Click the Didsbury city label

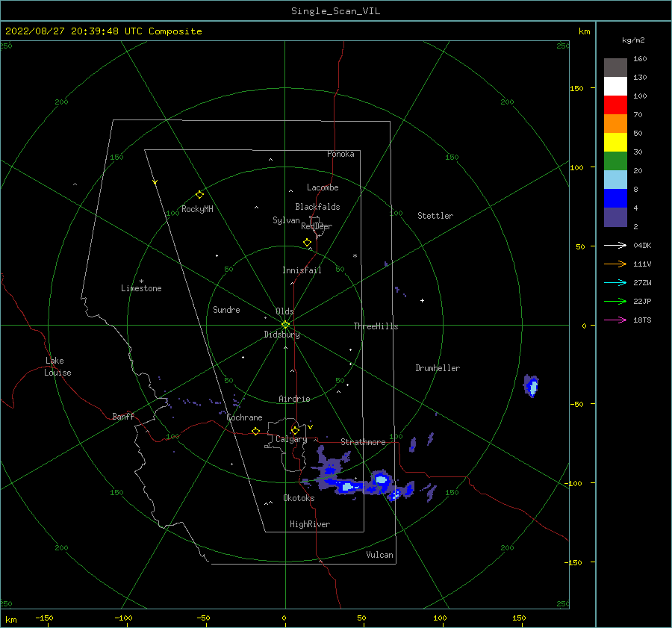point(281,335)
